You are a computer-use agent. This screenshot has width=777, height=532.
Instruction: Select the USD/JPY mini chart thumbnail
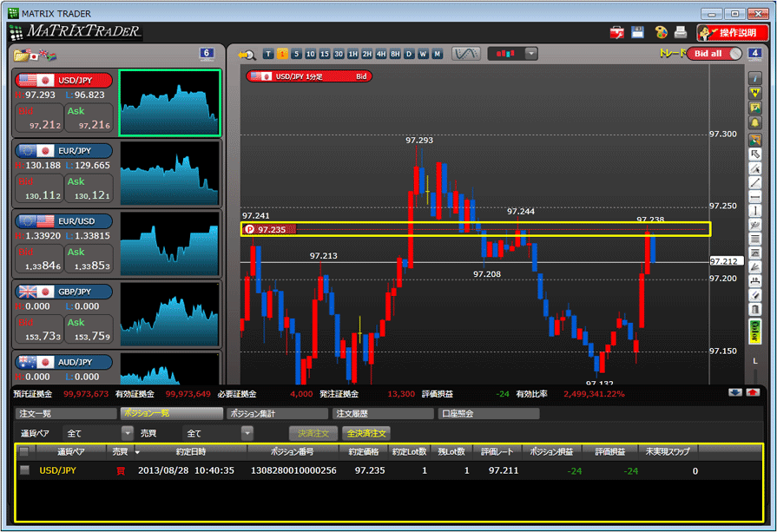(169, 102)
